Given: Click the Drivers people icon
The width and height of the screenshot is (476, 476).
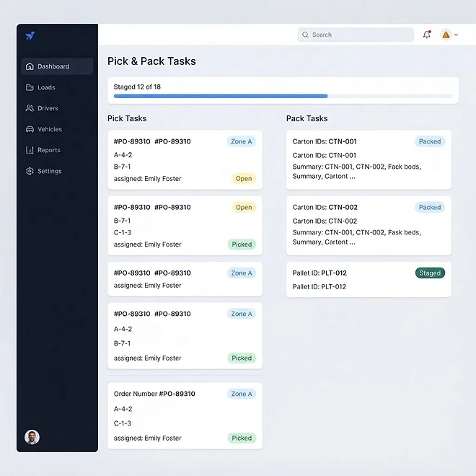Looking at the screenshot, I should click(x=30, y=108).
